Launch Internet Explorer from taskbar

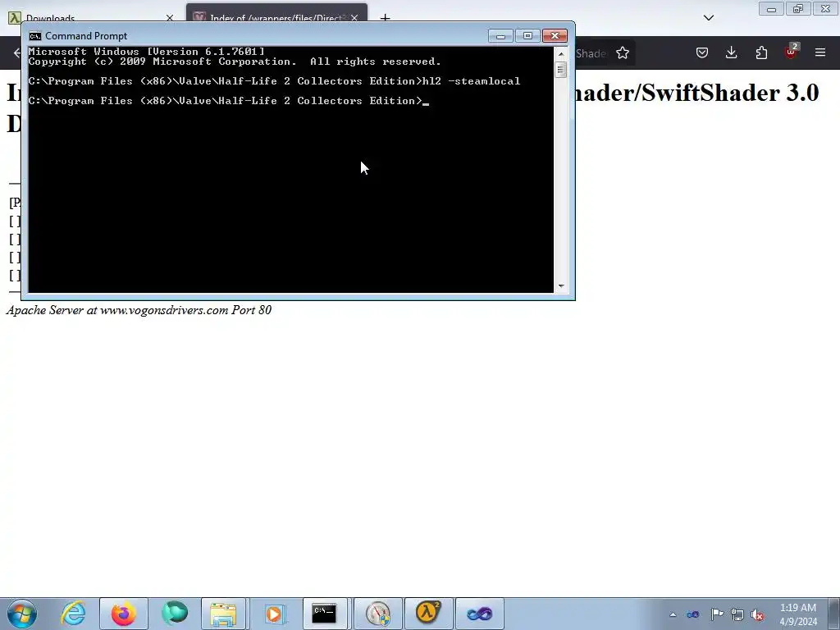pyautogui.click(x=73, y=614)
